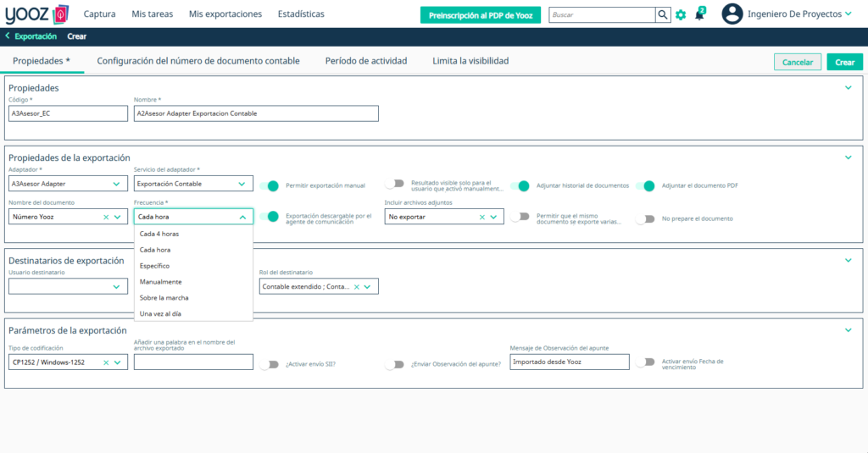Click the user avatar icon
The width and height of the screenshot is (868, 453).
point(732,14)
